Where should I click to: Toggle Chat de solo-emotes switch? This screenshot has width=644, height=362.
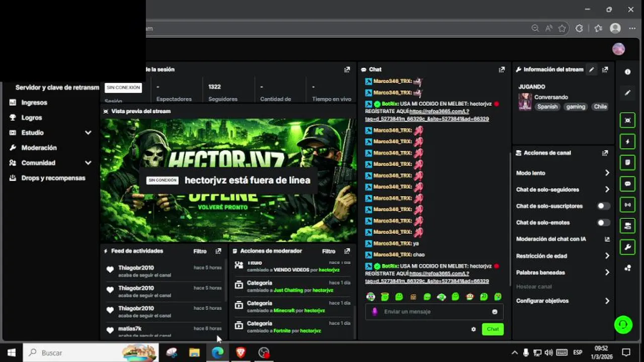[x=603, y=223]
